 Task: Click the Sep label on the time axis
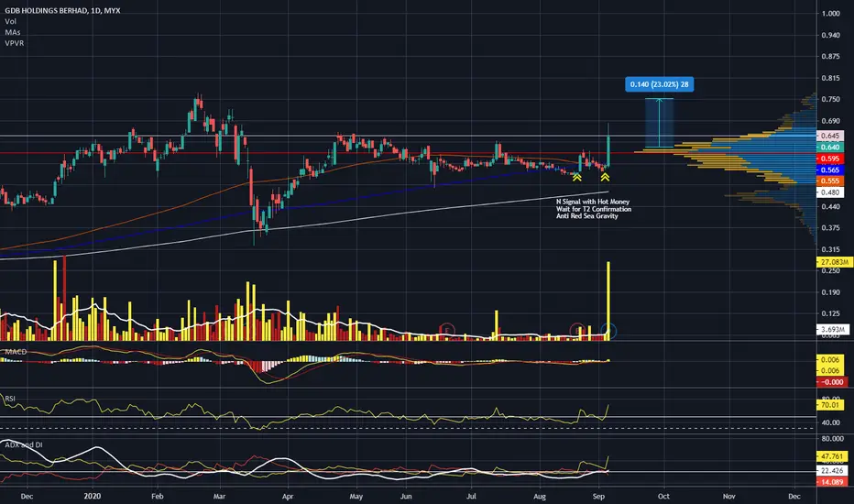click(x=598, y=497)
